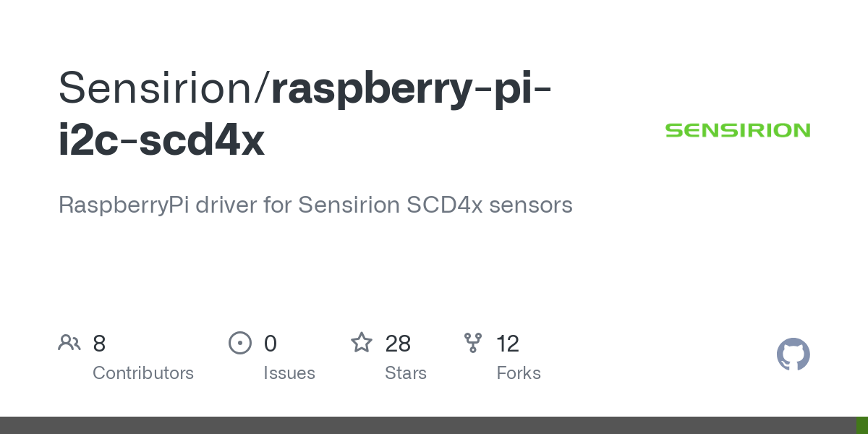
Task: Click the green language bar segment
Action: 863,425
